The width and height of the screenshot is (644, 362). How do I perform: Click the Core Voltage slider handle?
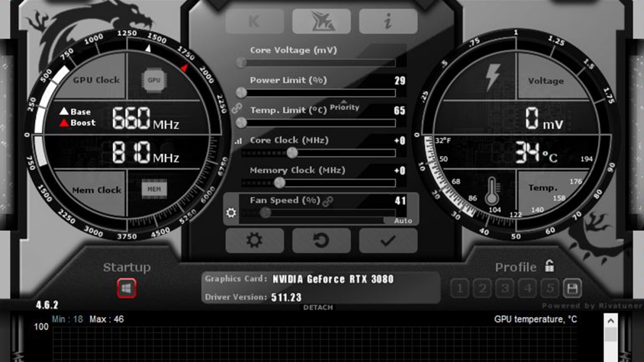[241, 63]
